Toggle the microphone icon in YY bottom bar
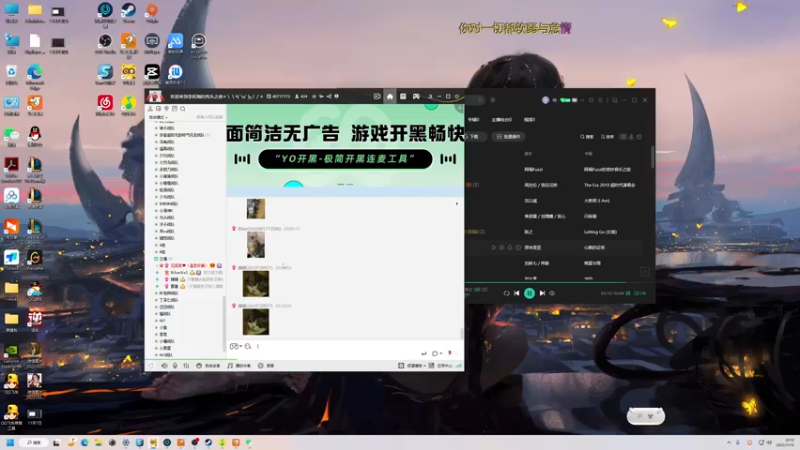This screenshot has width=800, height=450. click(x=175, y=366)
